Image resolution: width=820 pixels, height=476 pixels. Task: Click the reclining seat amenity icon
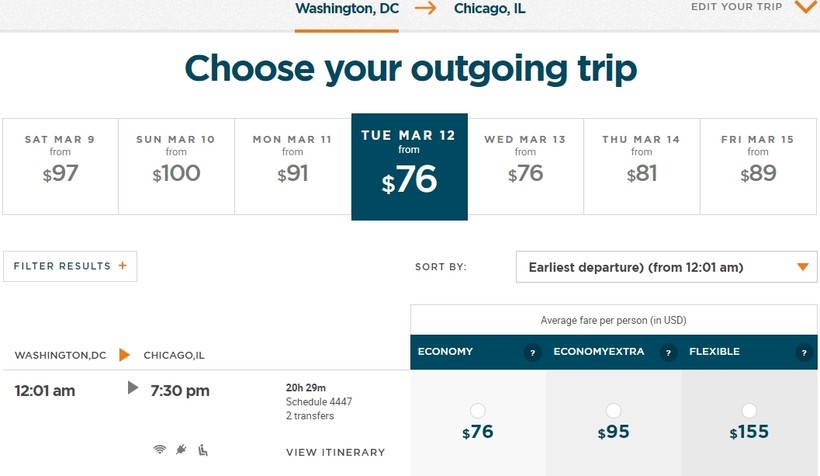[203, 450]
